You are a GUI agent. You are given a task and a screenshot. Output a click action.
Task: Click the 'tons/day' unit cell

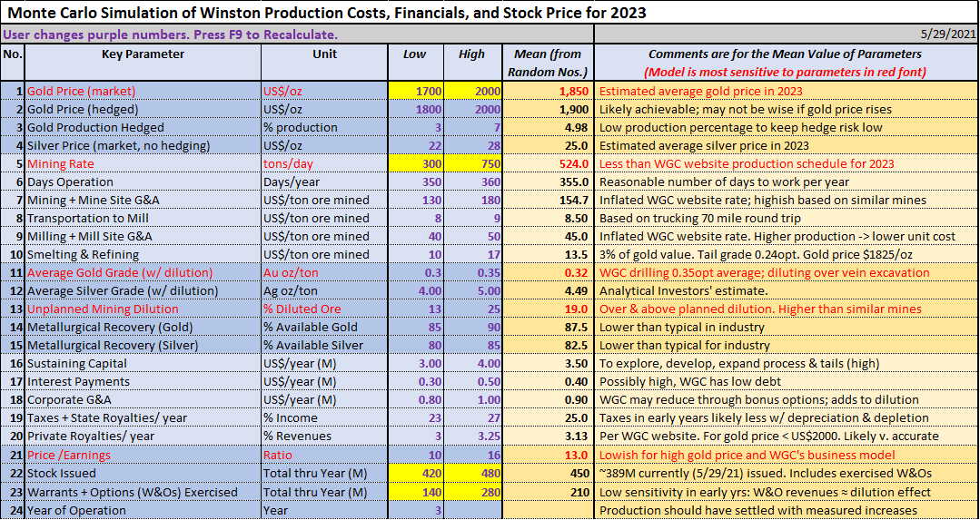click(x=324, y=163)
